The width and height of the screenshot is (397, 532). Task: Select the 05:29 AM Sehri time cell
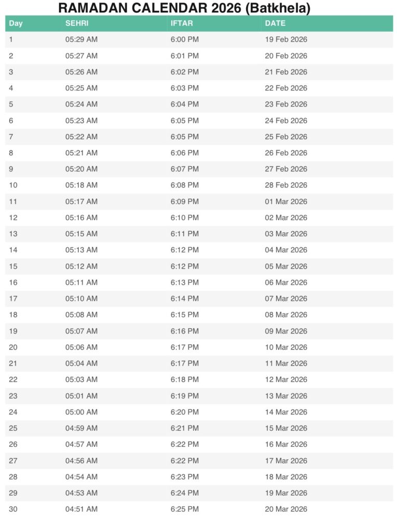81,39
